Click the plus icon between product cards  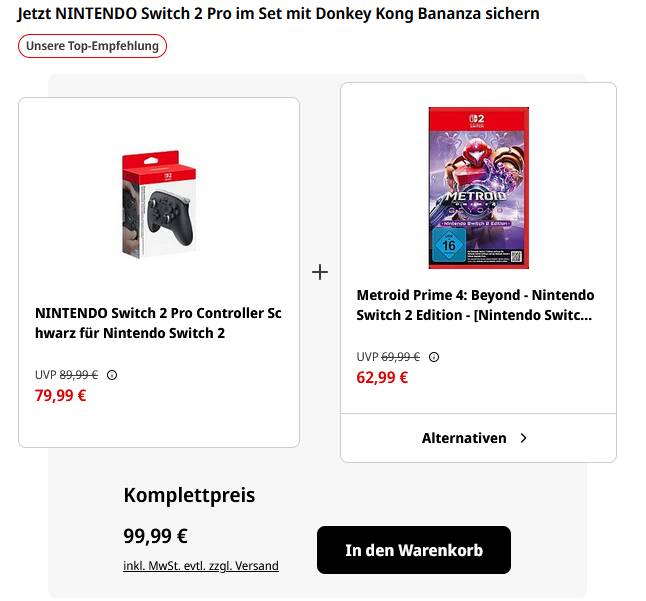click(x=320, y=272)
